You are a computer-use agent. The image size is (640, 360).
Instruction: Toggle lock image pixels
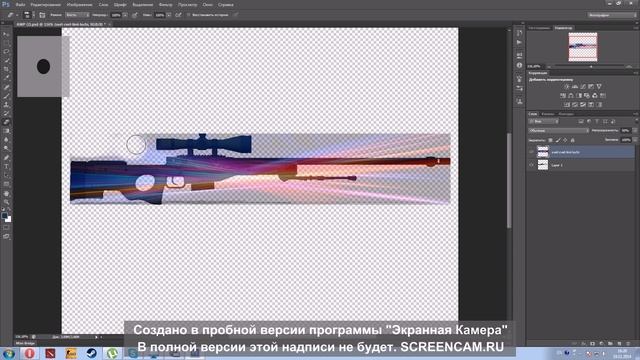point(558,140)
